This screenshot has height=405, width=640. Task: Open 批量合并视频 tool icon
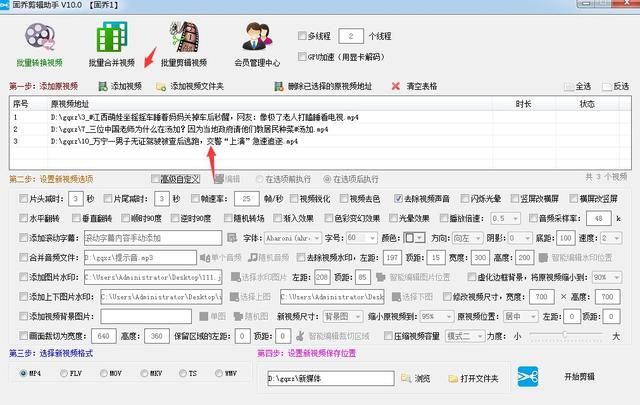111,37
